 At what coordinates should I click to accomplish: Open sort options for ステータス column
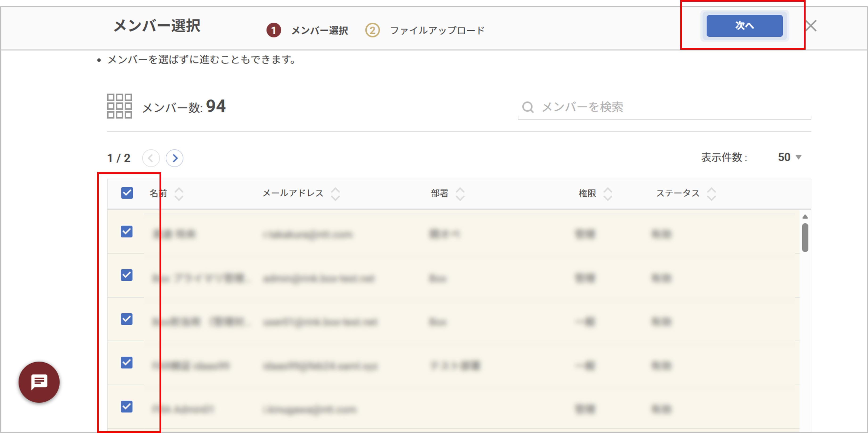coord(711,194)
